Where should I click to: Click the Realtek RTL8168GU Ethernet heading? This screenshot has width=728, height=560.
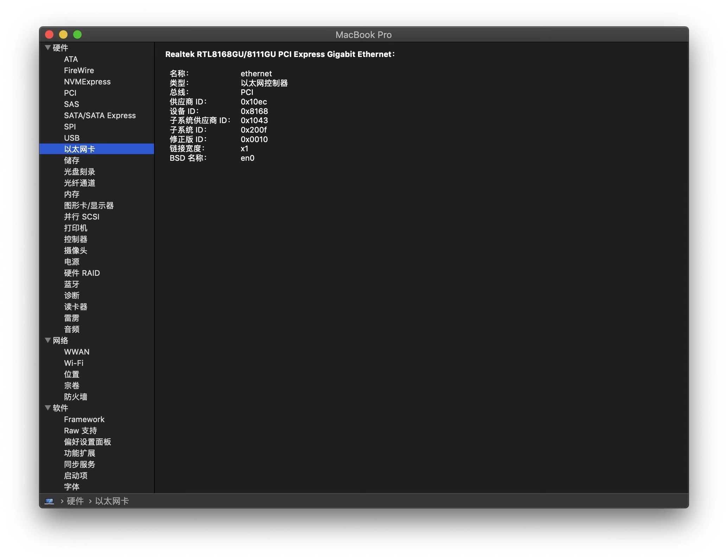[x=280, y=54]
